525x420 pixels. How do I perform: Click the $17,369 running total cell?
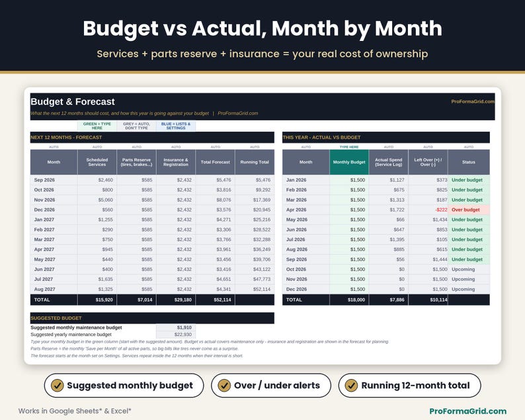255,200
